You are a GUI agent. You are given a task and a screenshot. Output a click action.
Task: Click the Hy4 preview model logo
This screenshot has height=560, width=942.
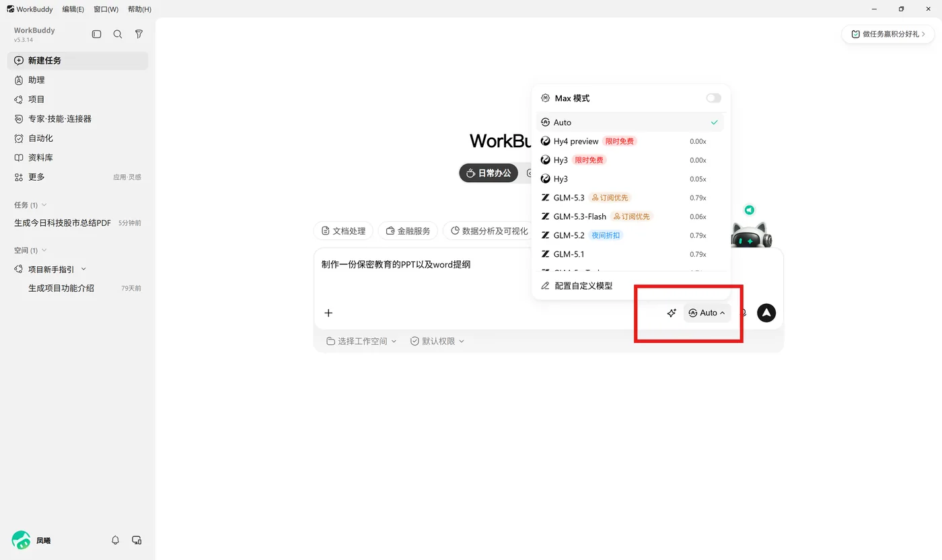[546, 141]
